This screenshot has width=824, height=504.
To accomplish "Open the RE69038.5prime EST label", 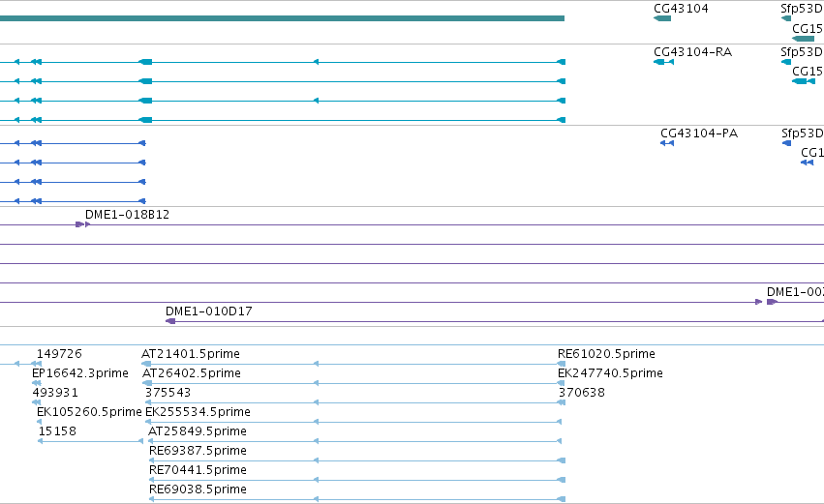I will pyautogui.click(x=198, y=489).
